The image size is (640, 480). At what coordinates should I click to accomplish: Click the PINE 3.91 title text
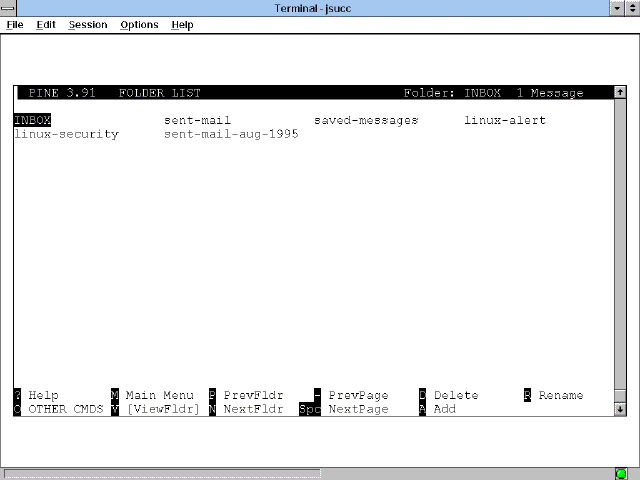62,93
